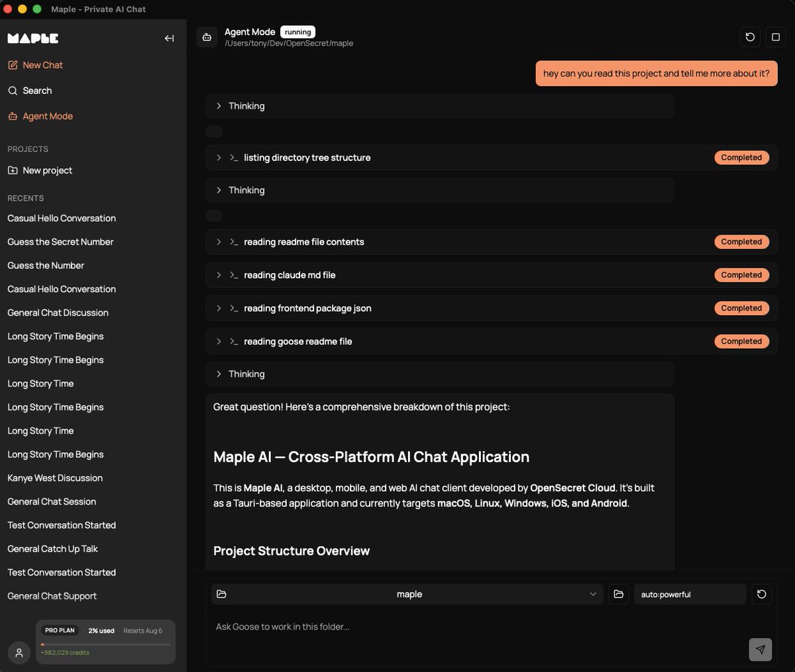Open General Catch Up Talk chat
Viewport: 795px width, 672px height.
[x=52, y=549]
